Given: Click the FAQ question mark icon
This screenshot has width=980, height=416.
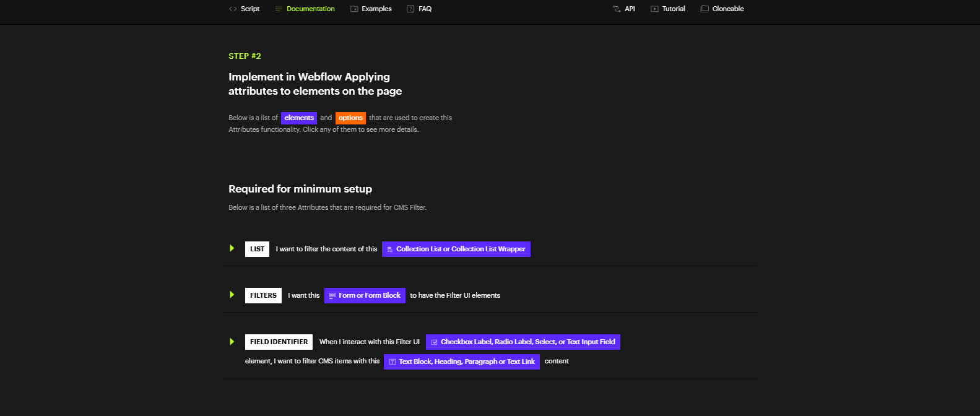Looking at the screenshot, I should point(410,9).
